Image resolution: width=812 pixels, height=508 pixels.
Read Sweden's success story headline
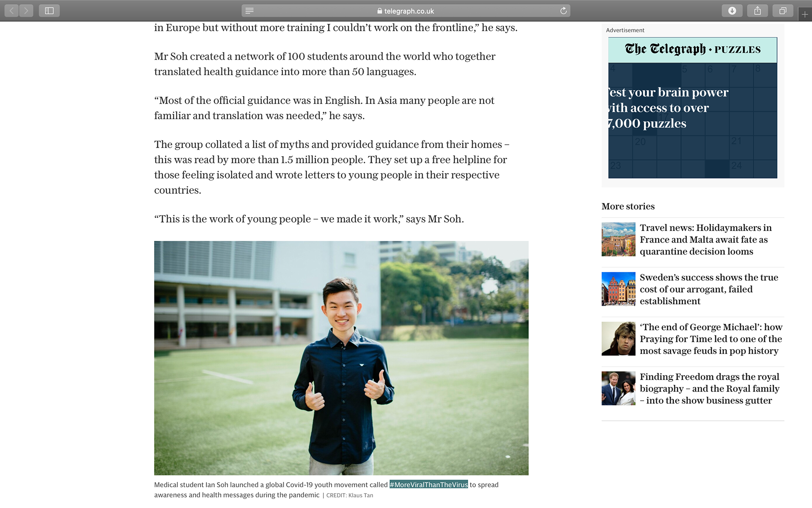pos(709,289)
